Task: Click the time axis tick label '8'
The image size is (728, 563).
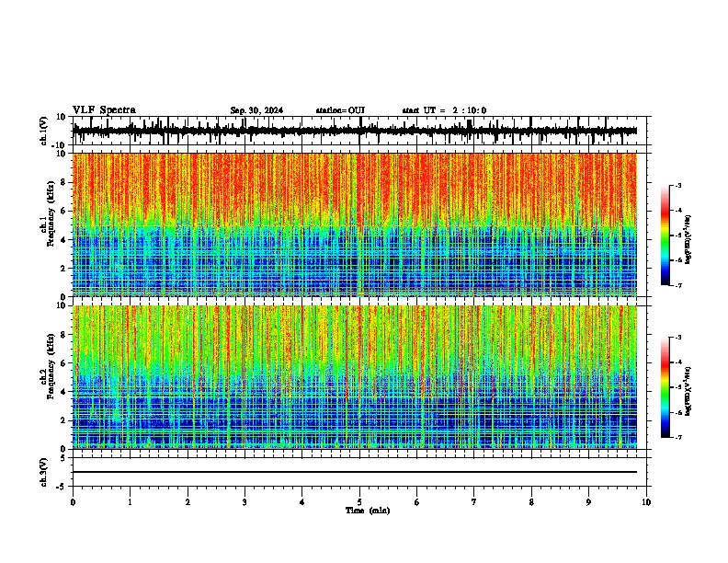Action: (531, 502)
